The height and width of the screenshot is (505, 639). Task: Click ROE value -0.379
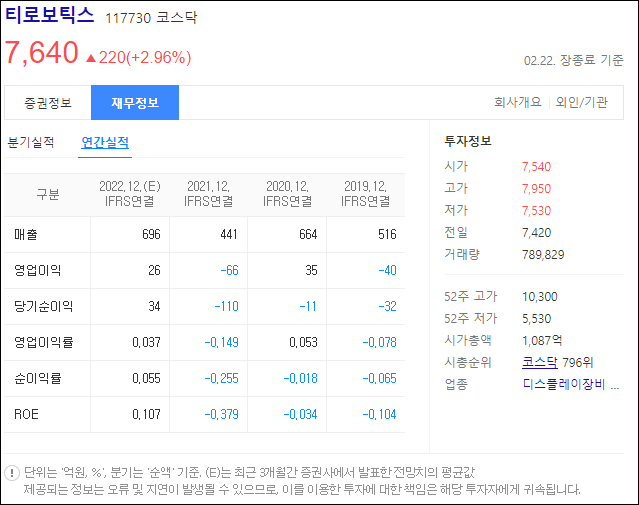coord(221,414)
